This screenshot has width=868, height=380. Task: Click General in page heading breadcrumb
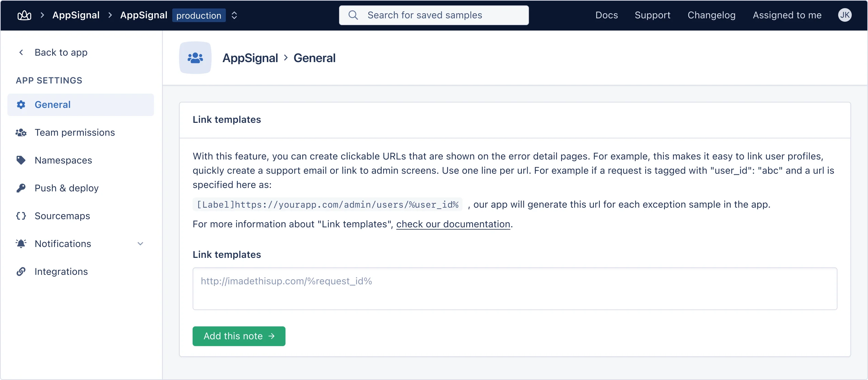(314, 58)
